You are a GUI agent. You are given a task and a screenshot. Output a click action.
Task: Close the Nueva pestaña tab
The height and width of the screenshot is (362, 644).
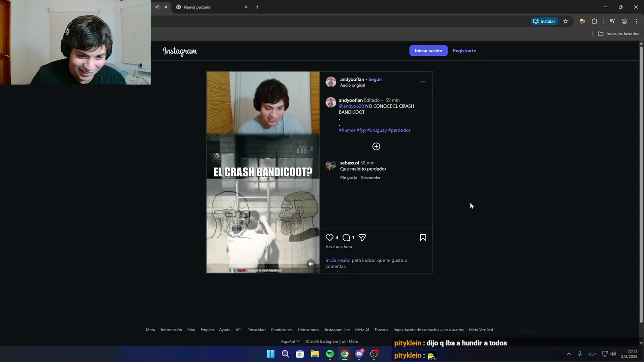click(x=246, y=7)
